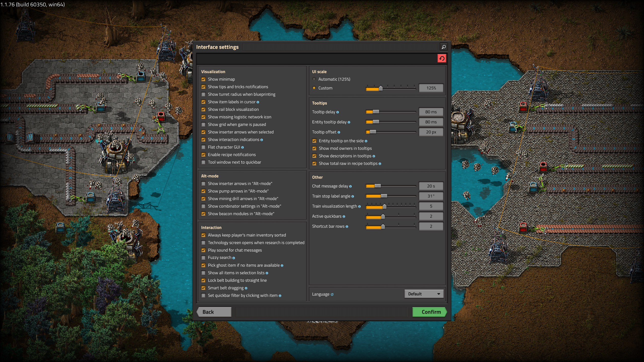Click the info icon next to "Flat character GUI"

[242, 147]
